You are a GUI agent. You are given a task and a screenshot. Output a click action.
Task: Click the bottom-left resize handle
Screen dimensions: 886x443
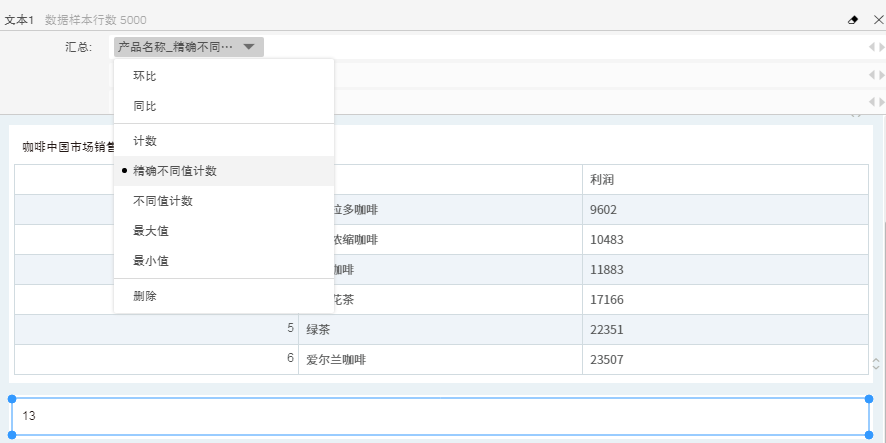click(13, 433)
